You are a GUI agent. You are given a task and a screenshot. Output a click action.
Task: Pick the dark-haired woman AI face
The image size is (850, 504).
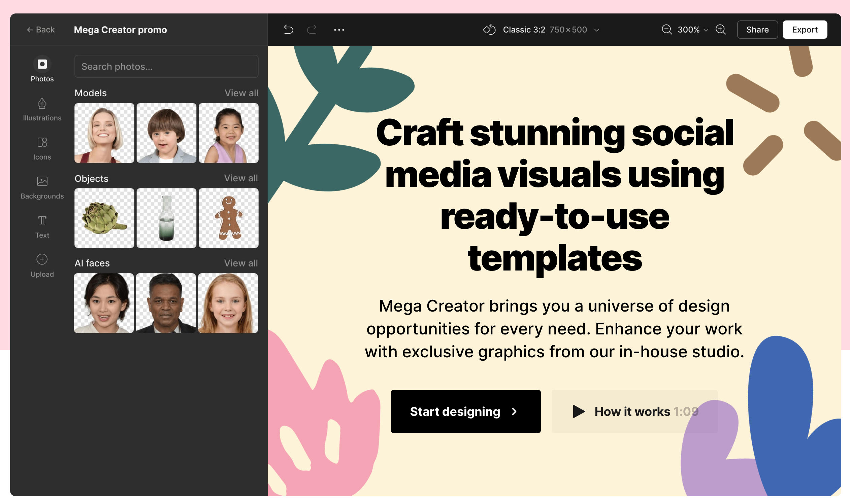click(x=104, y=303)
